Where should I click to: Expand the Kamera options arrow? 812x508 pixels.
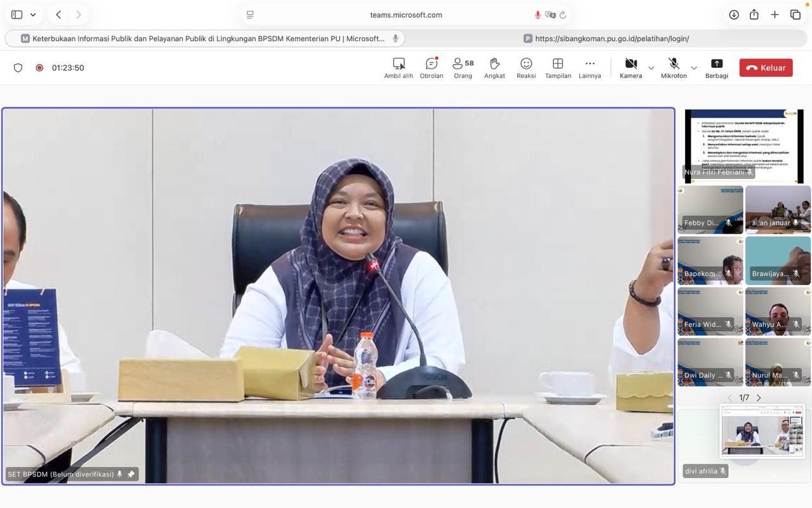651,68
